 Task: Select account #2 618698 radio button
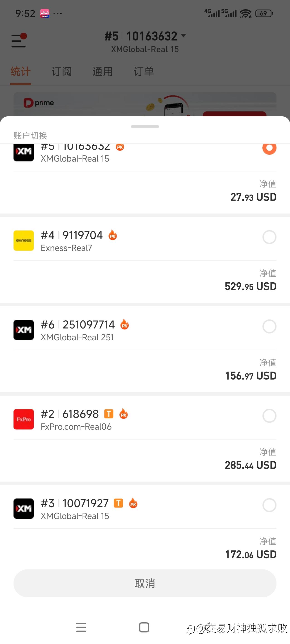[x=269, y=416]
